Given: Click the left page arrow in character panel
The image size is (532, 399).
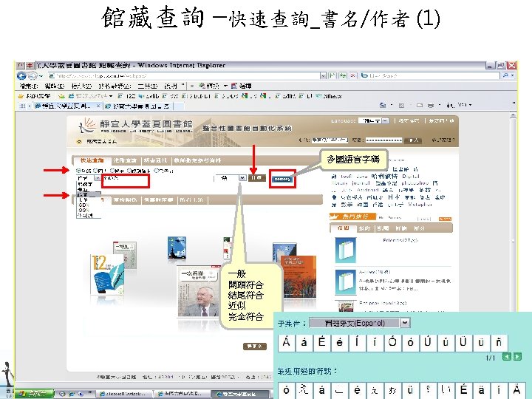Looking at the screenshot, I should 506,357.
